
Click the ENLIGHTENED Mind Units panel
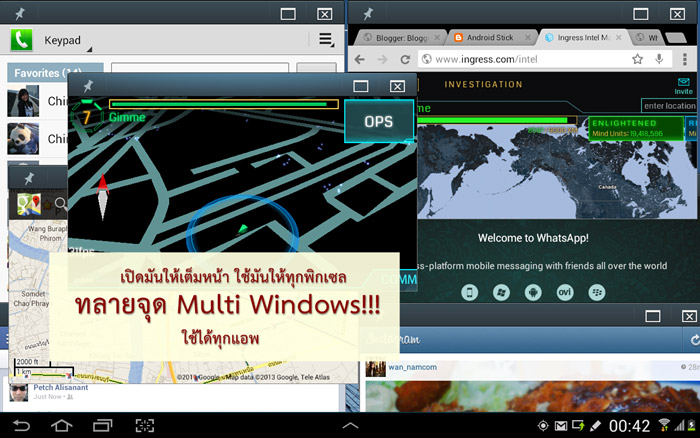636,129
